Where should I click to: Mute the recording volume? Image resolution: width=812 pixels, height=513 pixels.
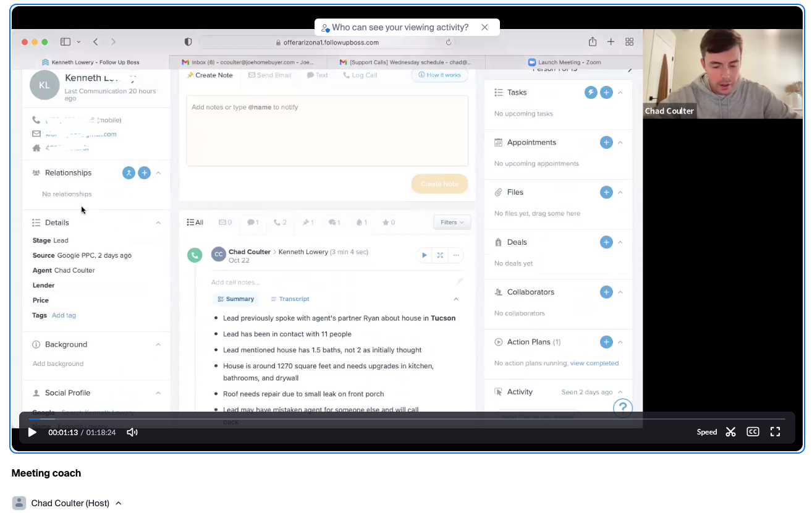click(132, 432)
